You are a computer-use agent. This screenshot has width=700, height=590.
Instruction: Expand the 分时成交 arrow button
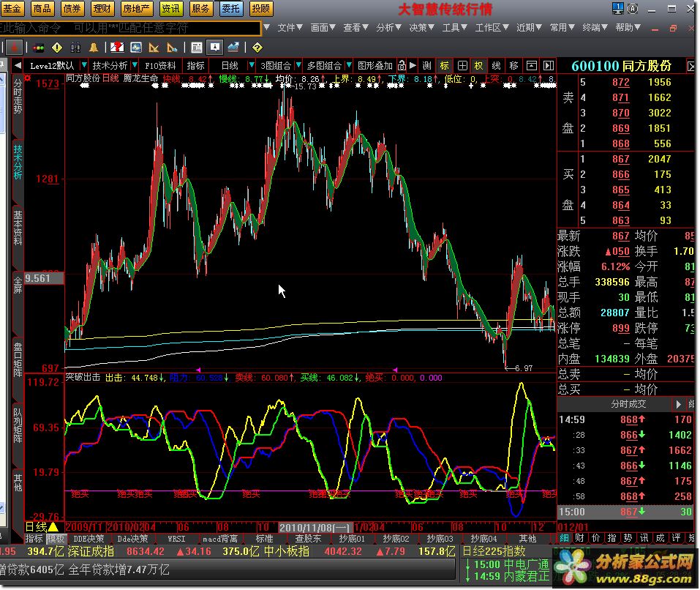678,404
